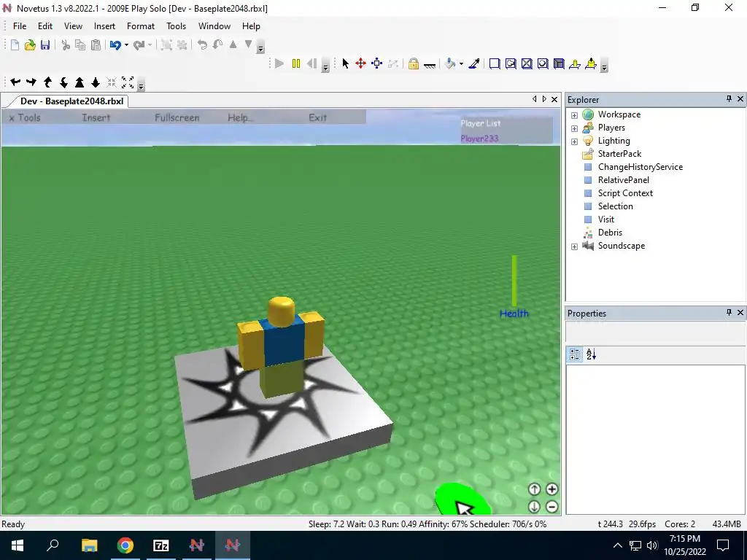Image resolution: width=747 pixels, height=560 pixels.
Task: Open the View menu
Action: 74,26
